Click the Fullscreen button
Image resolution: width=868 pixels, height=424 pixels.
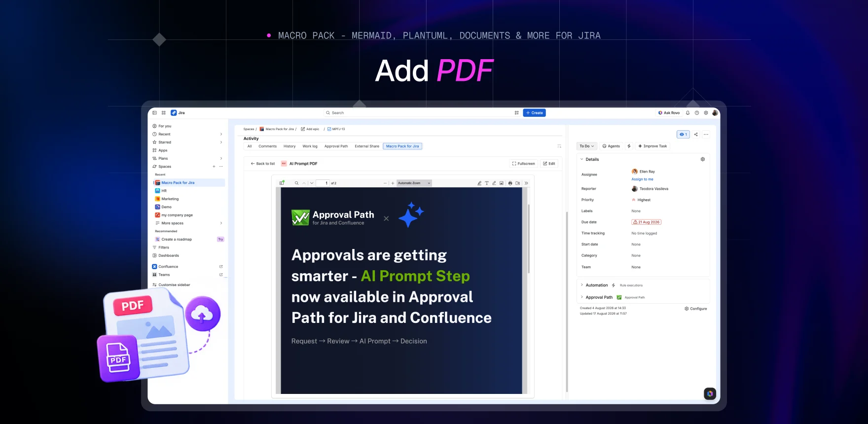(523, 164)
